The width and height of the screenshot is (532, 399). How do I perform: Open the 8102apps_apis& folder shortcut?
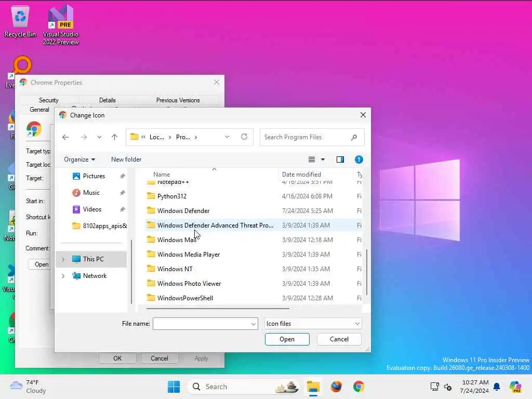point(100,226)
